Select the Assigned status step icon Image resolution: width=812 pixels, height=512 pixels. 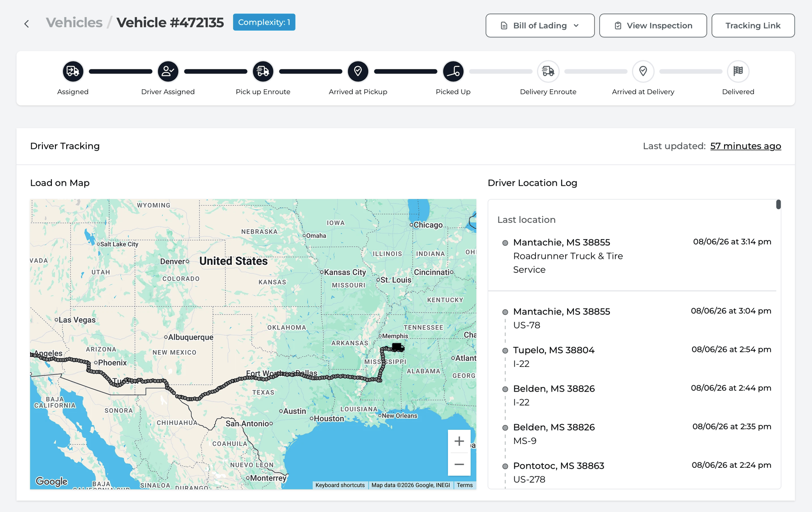(x=73, y=71)
